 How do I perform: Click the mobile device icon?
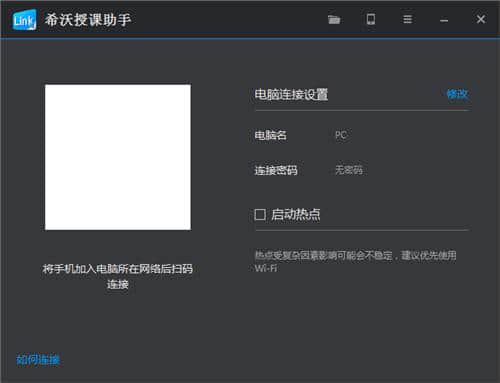pyautogui.click(x=371, y=19)
